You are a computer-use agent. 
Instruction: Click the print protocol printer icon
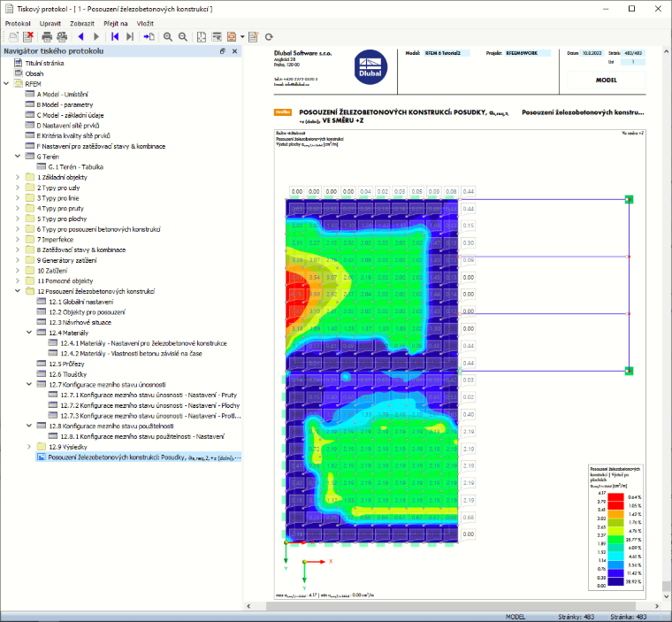pyautogui.click(x=47, y=37)
